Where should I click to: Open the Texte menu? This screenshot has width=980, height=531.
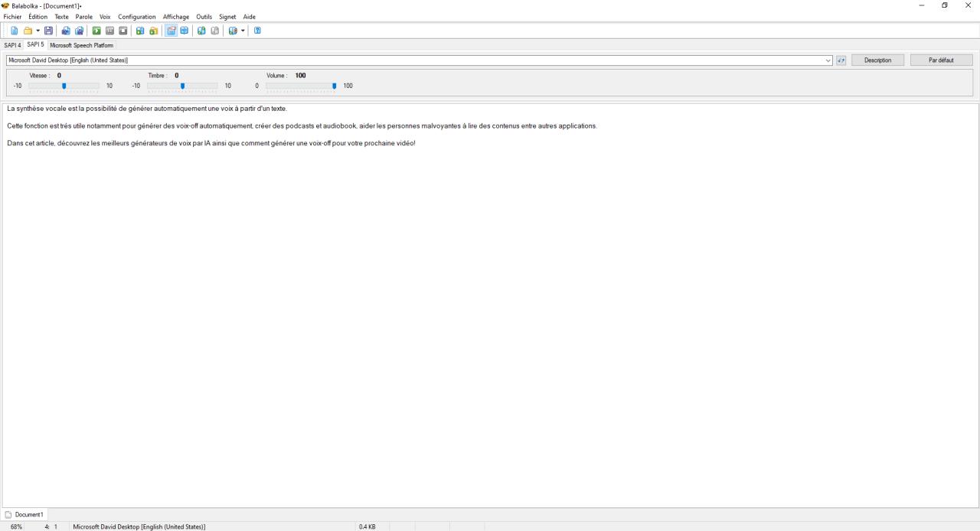click(x=61, y=17)
